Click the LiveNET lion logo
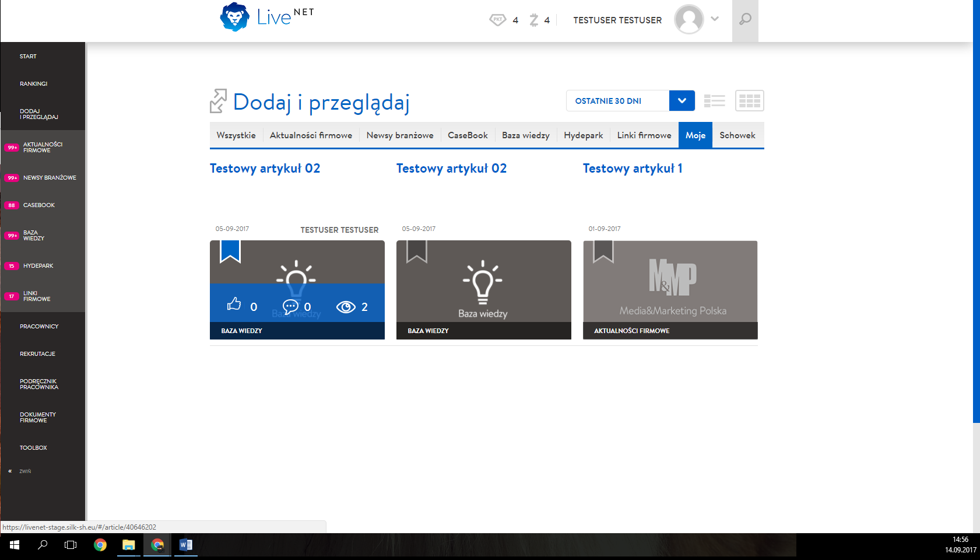Viewport: 980px width, 560px height. pyautogui.click(x=234, y=17)
